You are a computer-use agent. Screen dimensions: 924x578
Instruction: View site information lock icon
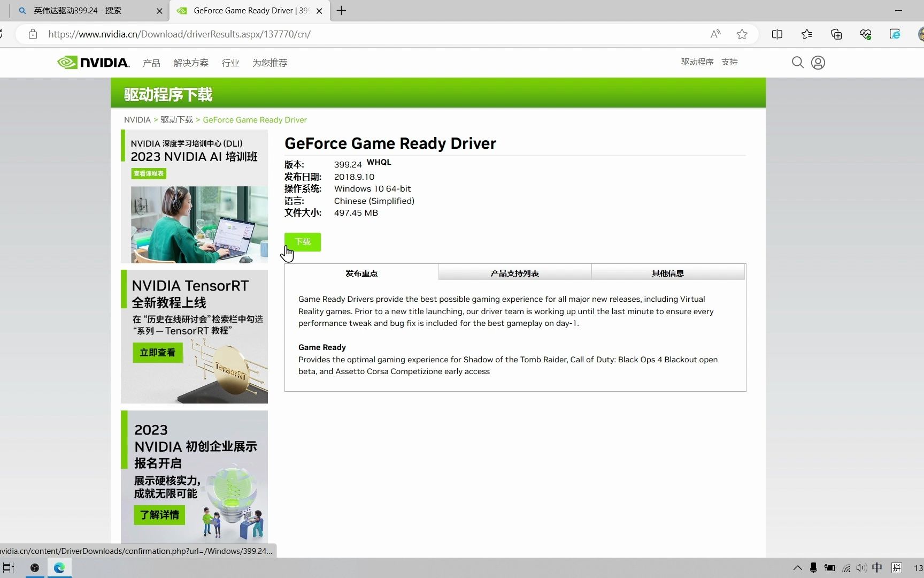coord(33,34)
